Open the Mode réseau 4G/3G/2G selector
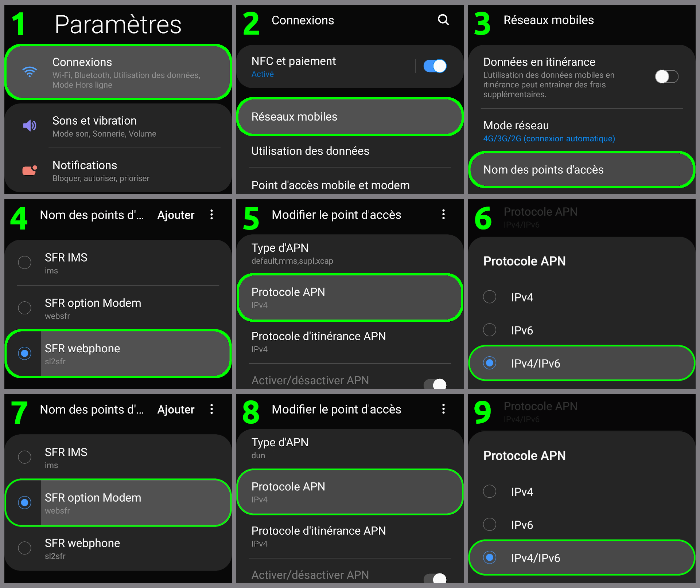700x588 pixels. point(549,131)
